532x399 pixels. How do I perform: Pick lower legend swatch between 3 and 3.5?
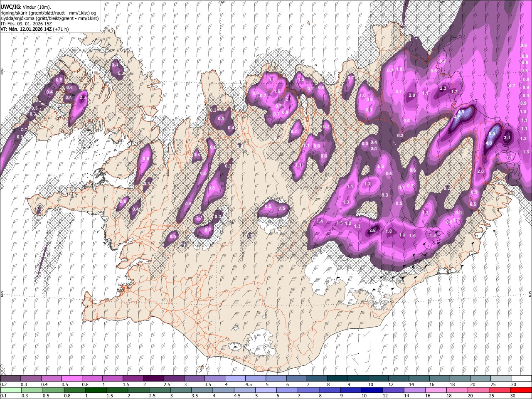coord(181,390)
